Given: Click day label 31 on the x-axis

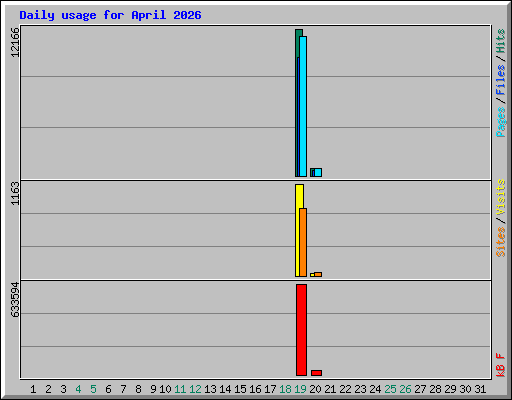Looking at the screenshot, I should pyautogui.click(x=480, y=389).
